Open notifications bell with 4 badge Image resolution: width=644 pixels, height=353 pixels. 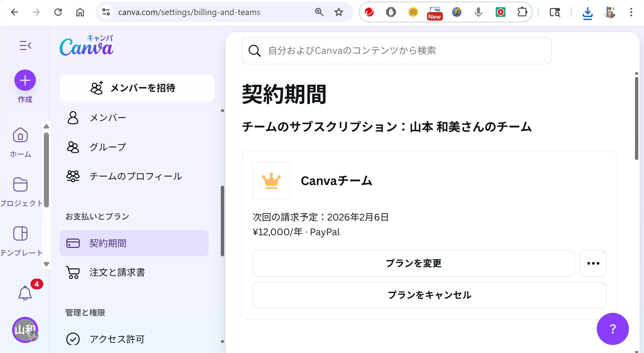pos(25,293)
